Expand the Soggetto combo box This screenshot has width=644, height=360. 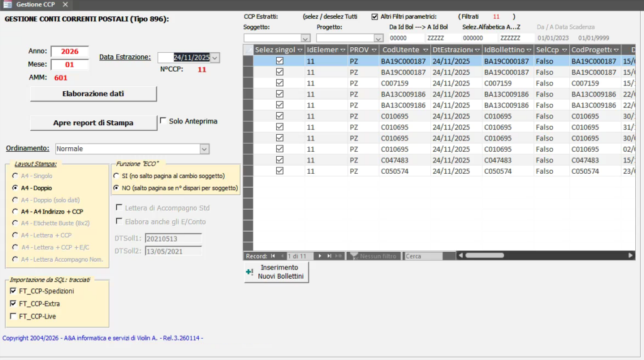click(x=306, y=38)
